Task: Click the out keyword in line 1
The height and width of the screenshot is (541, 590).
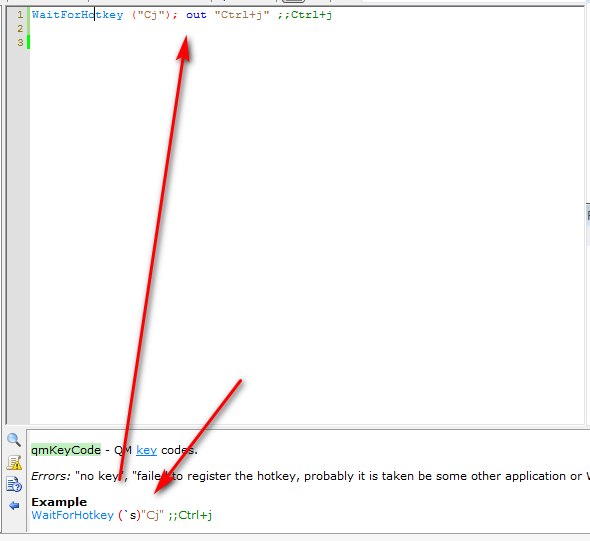Action: [x=196, y=15]
